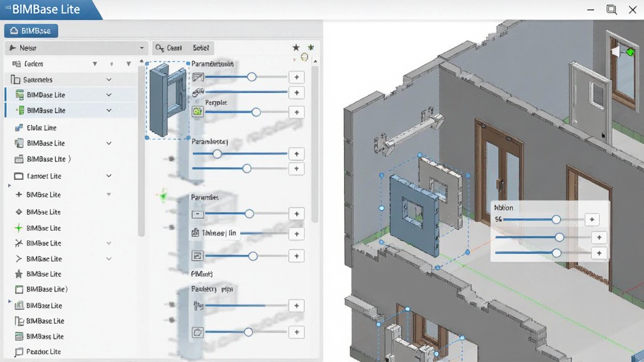Expand the Eamoet Lite row chevron
This screenshot has width=644, height=362.
pyautogui.click(x=109, y=176)
